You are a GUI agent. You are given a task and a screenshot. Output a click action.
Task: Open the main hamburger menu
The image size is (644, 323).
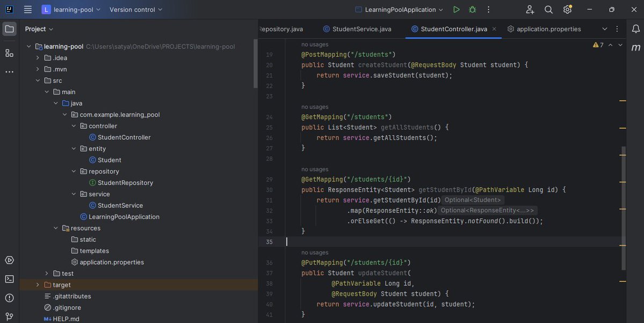pyautogui.click(x=27, y=10)
